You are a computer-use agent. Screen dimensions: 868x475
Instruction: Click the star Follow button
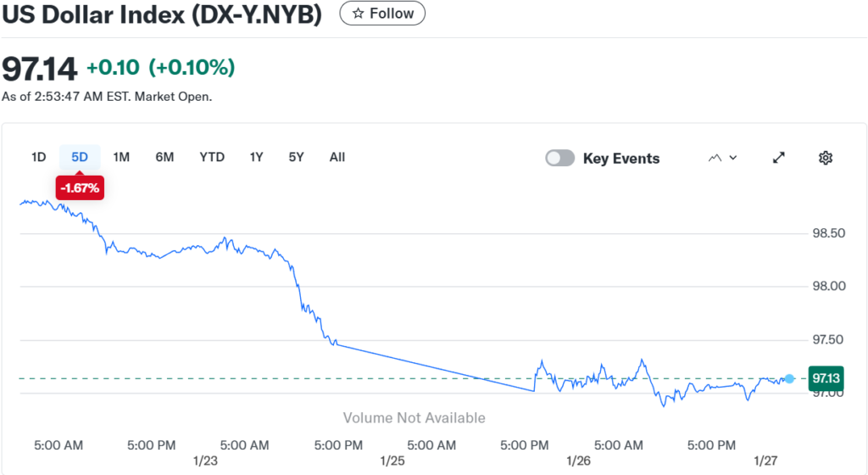pyautogui.click(x=382, y=14)
